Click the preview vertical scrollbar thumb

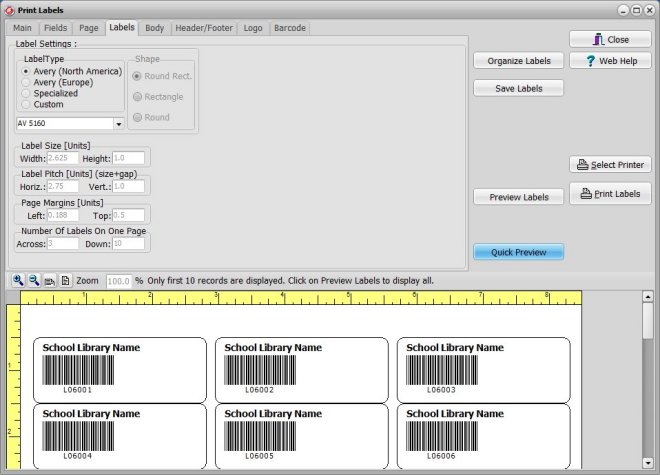[x=648, y=320]
